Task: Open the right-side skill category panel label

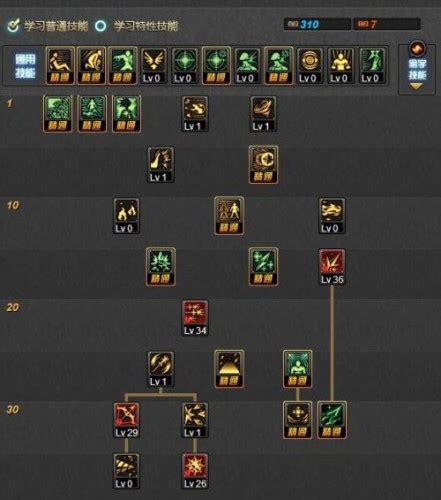Action: point(417,69)
